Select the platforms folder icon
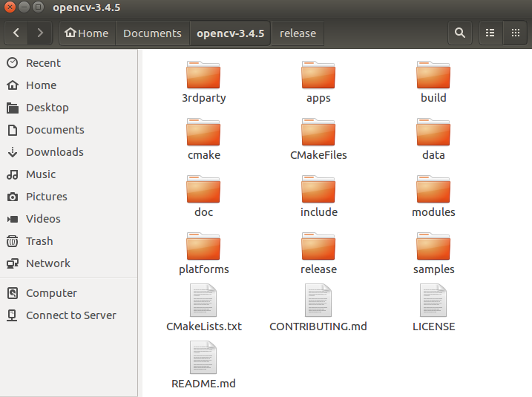The width and height of the screenshot is (532, 397). (x=203, y=246)
